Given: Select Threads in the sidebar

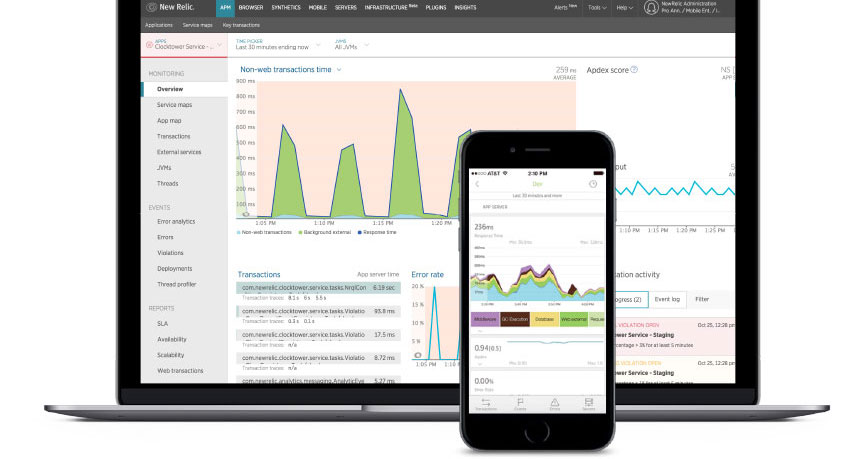Looking at the screenshot, I should click(167, 184).
